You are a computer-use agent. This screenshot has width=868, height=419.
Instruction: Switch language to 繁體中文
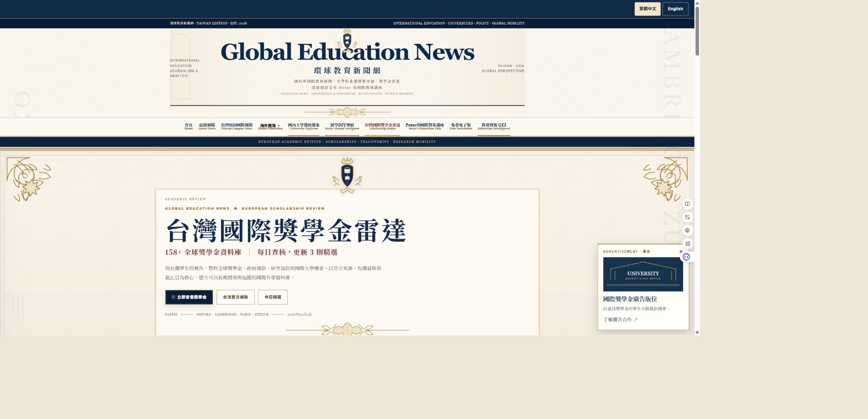click(647, 9)
